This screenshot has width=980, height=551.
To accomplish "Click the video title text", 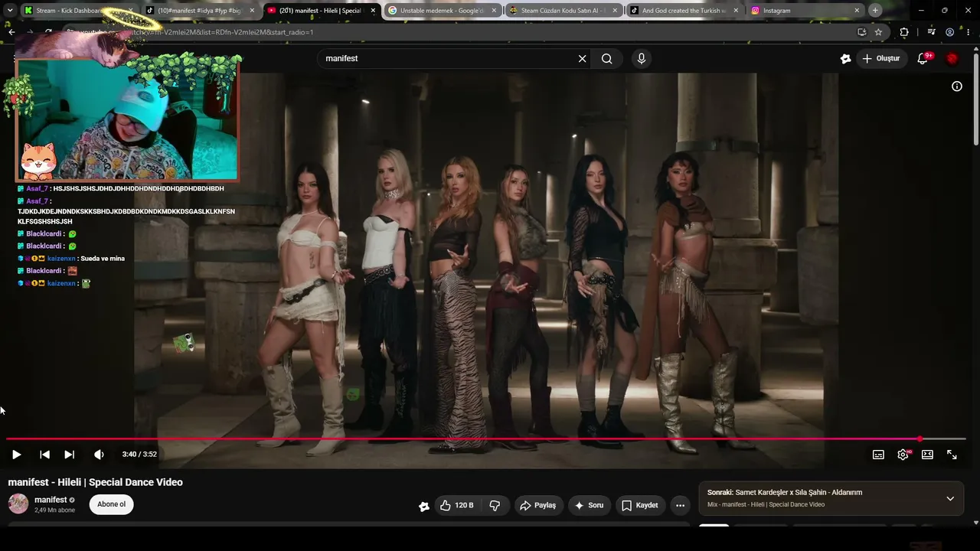I will [x=96, y=482].
